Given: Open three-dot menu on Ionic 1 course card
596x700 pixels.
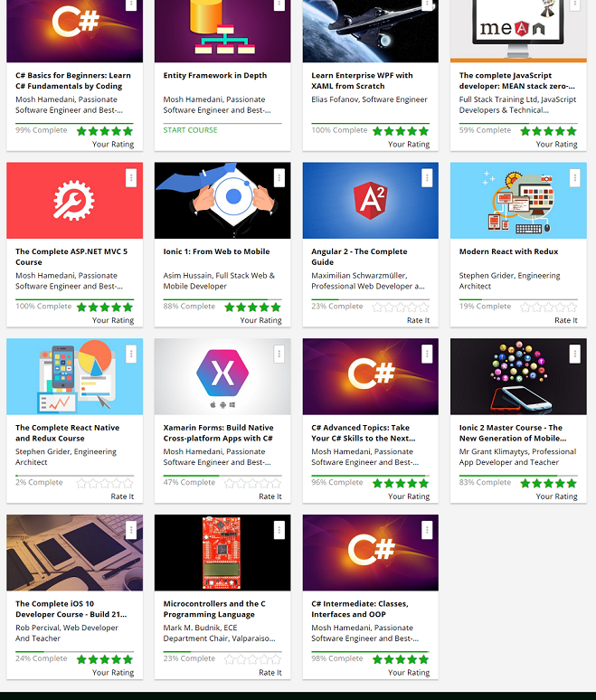Looking at the screenshot, I should coord(279,178).
